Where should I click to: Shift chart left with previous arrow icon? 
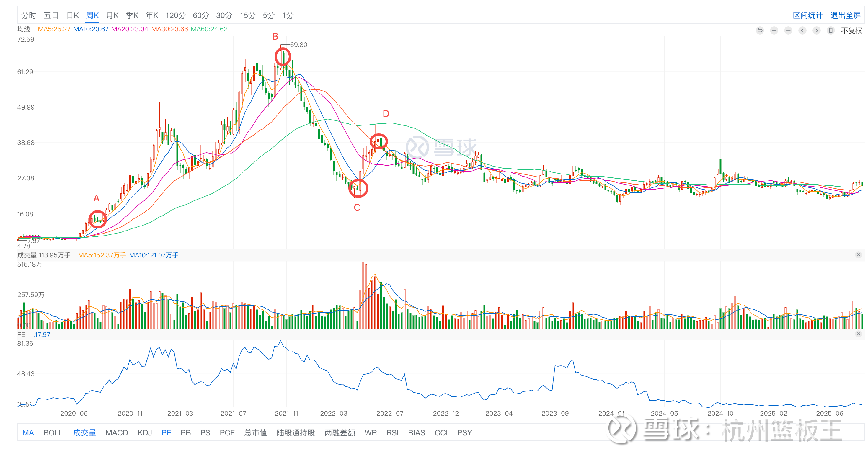click(x=802, y=30)
